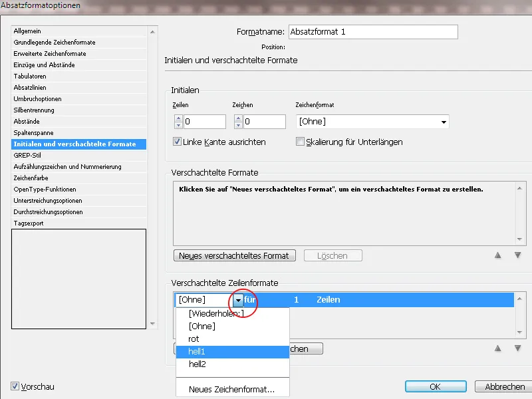Screen dimensions: 532x399
Task: Click Neues verschachteltes Format button
Action: 235,255
